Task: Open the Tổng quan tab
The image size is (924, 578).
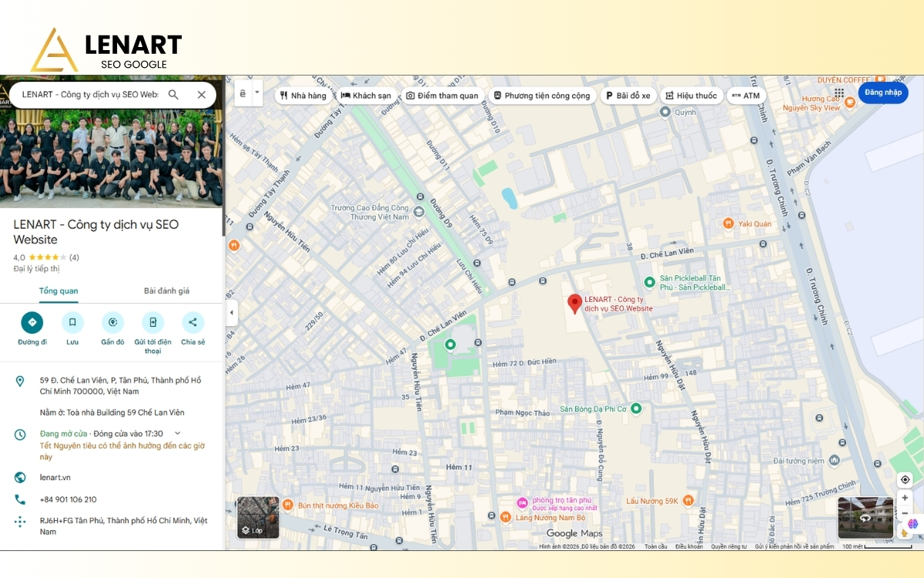Action: tap(59, 291)
